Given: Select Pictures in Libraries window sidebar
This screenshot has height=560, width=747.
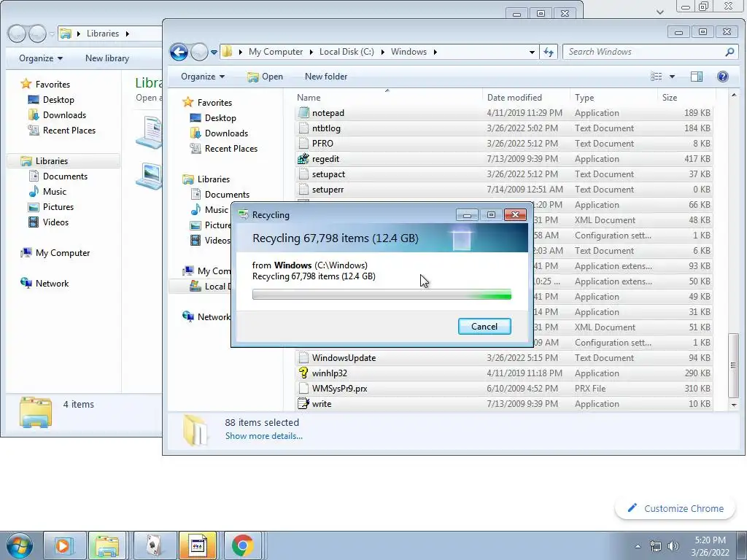Looking at the screenshot, I should click(58, 206).
